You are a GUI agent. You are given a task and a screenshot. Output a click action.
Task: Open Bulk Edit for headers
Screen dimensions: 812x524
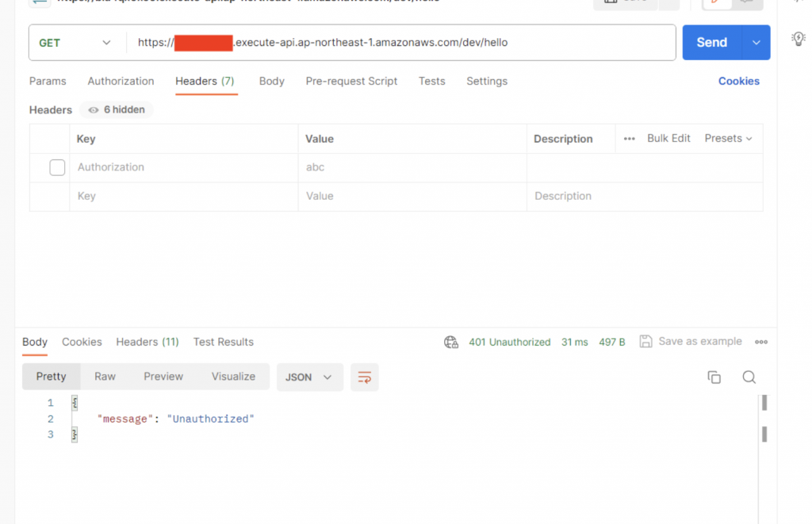point(668,138)
